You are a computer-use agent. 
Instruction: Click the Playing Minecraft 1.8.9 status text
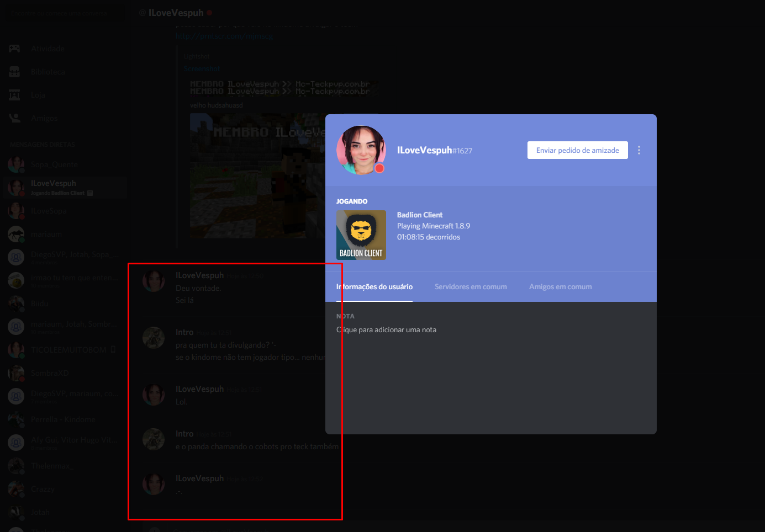434,226
